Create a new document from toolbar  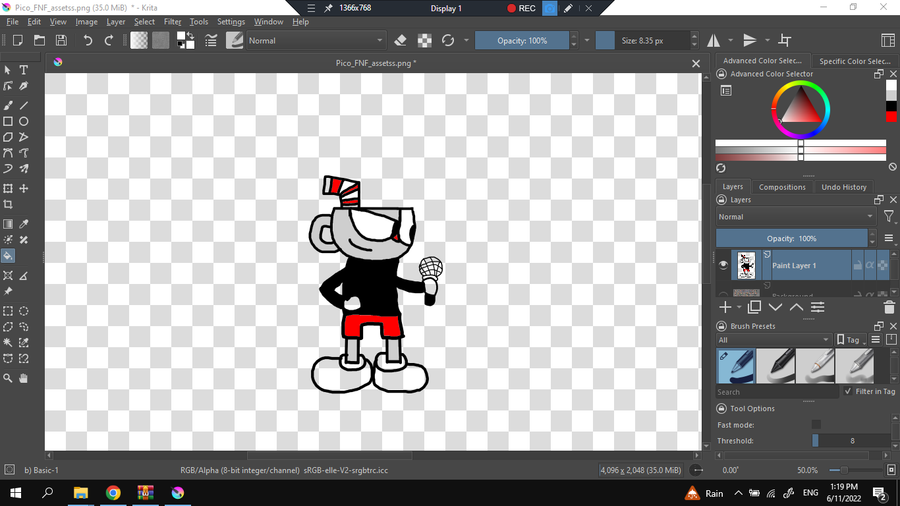point(18,41)
